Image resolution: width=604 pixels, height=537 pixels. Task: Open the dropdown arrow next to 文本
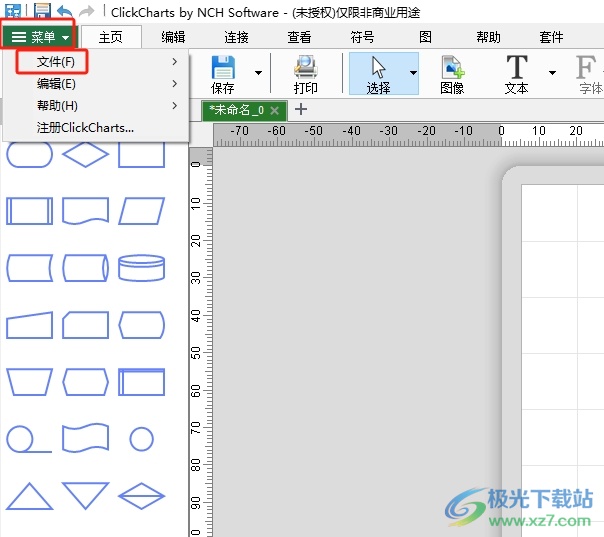552,73
